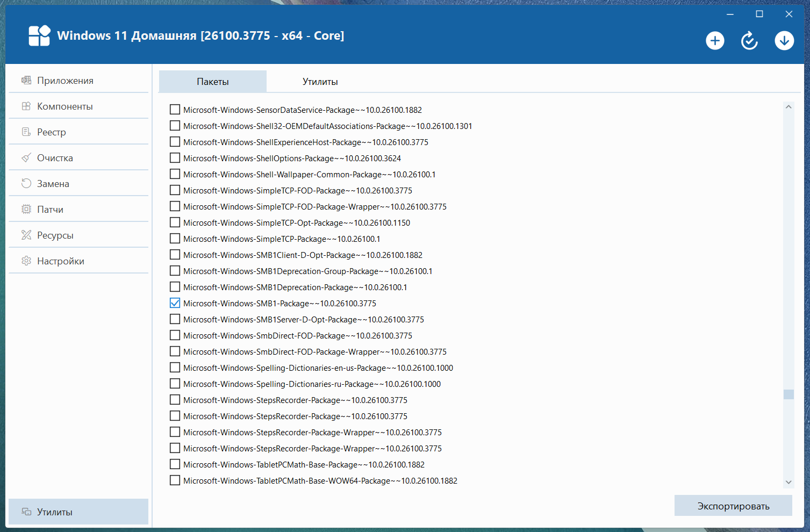Open the Приложения section icon
The height and width of the screenshot is (532, 810).
coord(26,81)
